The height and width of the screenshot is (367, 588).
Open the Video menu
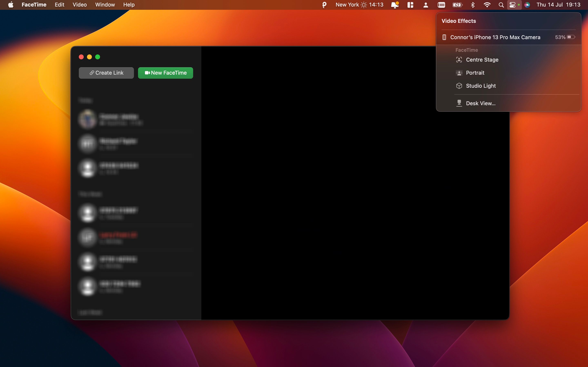79,5
